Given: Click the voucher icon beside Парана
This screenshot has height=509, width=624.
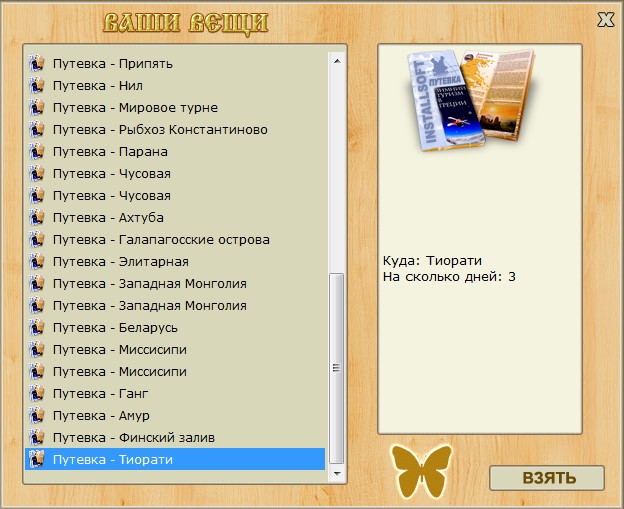Looking at the screenshot, I should (x=37, y=152).
